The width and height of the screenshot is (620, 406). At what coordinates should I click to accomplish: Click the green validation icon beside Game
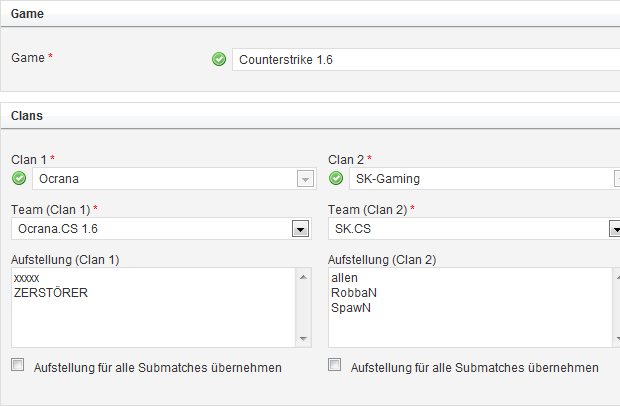point(219,59)
